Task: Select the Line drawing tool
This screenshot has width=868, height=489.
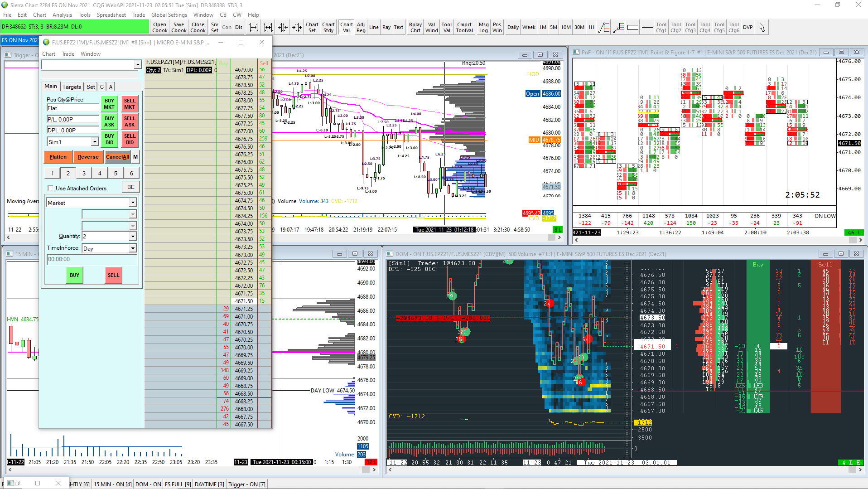Action: click(x=374, y=28)
